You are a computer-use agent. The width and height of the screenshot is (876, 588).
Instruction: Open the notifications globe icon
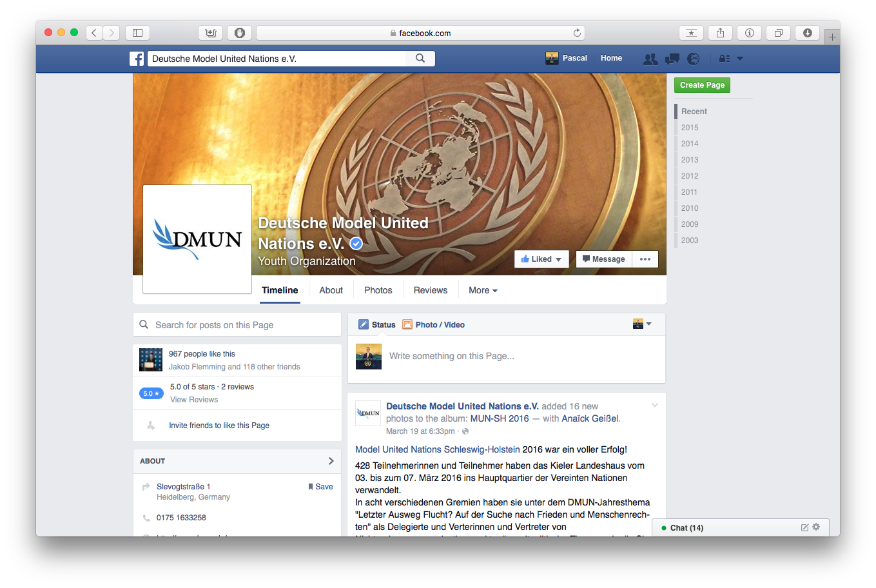coord(694,59)
